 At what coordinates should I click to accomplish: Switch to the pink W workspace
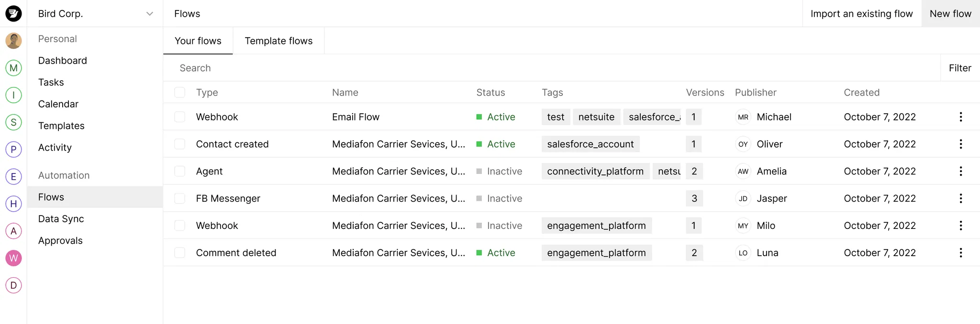point(13,258)
